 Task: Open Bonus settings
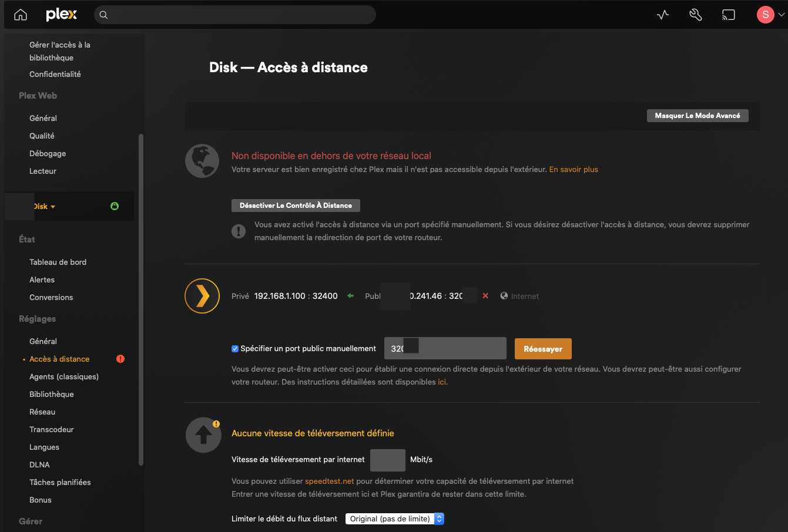click(x=41, y=500)
